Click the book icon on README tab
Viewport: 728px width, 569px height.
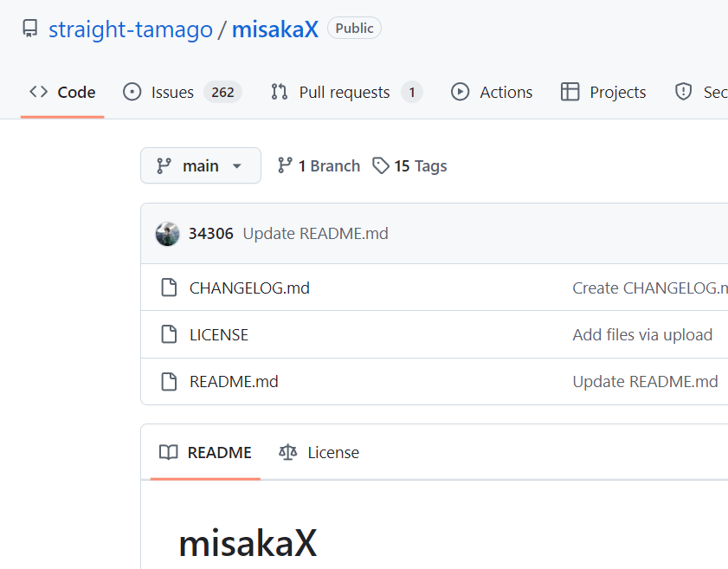point(169,452)
